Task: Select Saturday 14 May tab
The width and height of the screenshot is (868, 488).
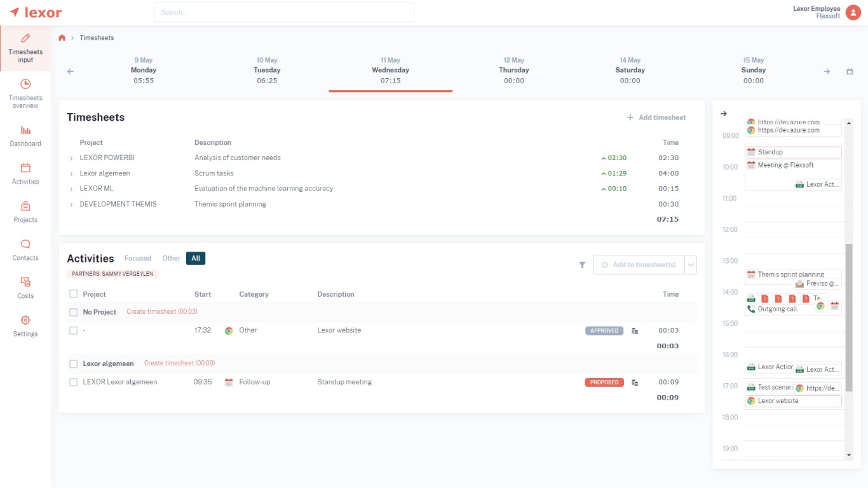Action: click(x=630, y=71)
